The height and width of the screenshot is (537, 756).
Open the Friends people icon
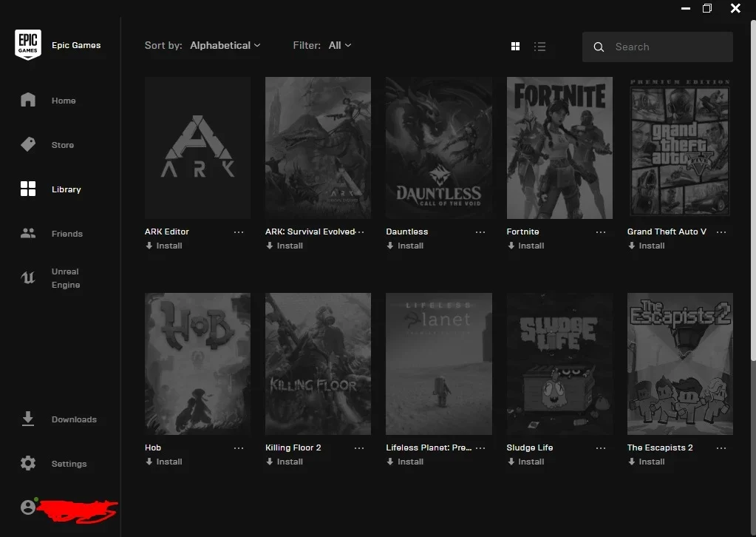click(x=28, y=233)
